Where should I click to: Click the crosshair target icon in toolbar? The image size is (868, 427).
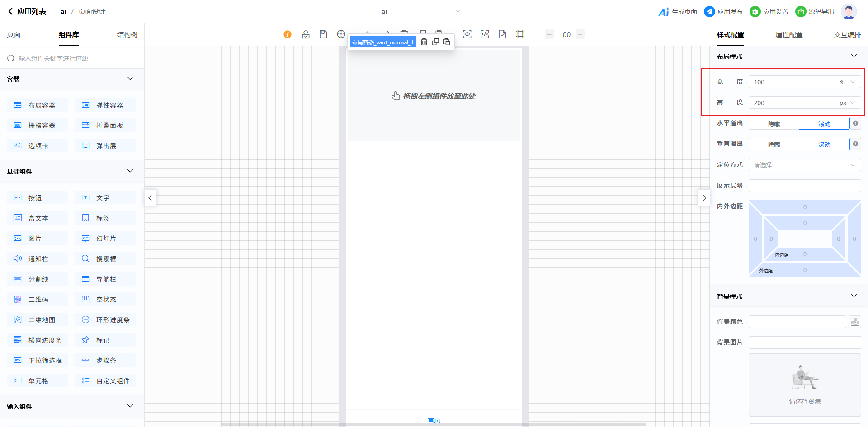click(341, 34)
